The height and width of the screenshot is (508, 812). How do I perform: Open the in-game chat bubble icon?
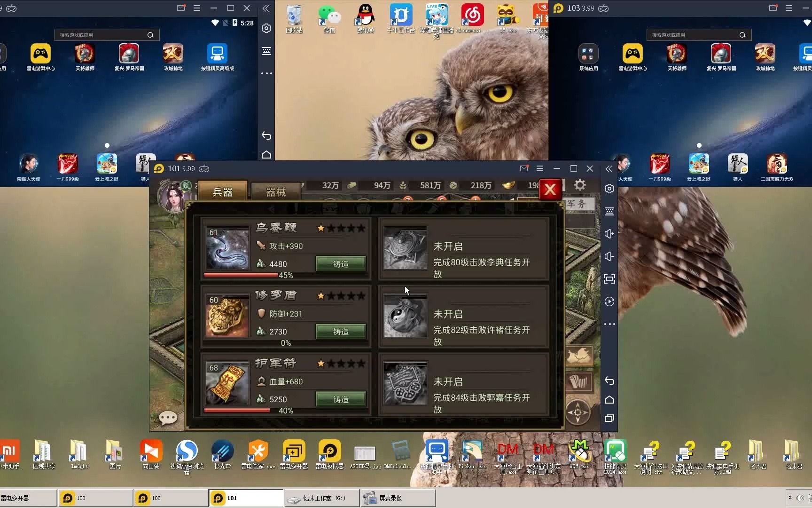(168, 418)
